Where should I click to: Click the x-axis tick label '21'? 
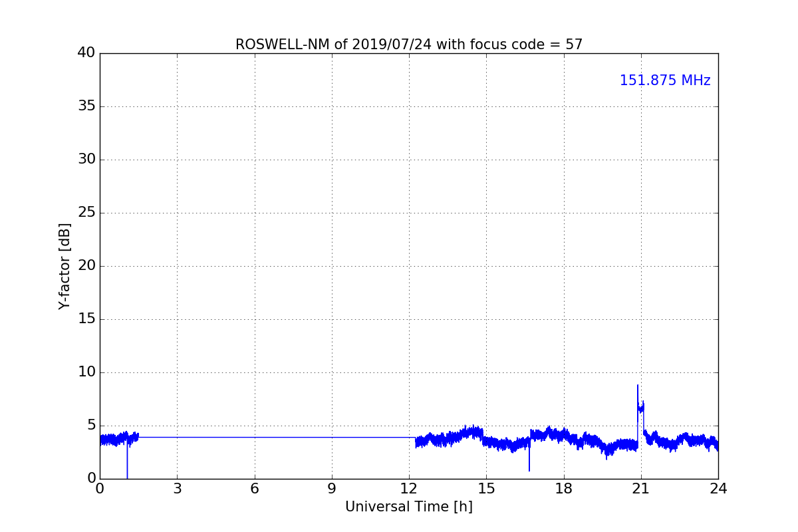641,489
